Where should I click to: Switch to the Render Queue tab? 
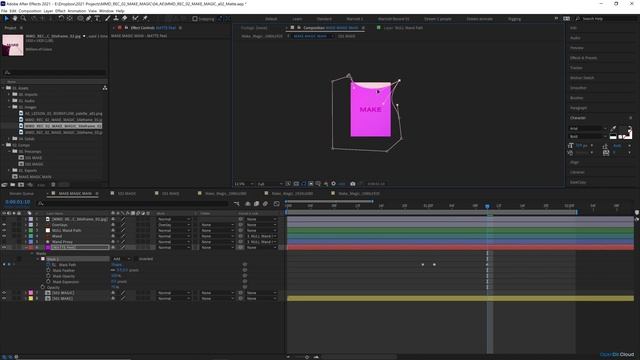tap(22, 193)
